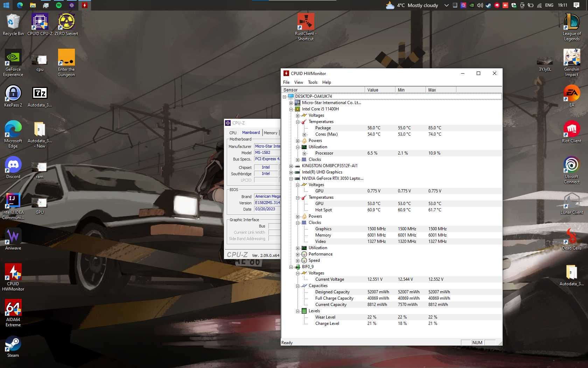Screen dimensions: 588x368
Task: Open the Aniwave desktop shortcut
Action: [x=13, y=239]
